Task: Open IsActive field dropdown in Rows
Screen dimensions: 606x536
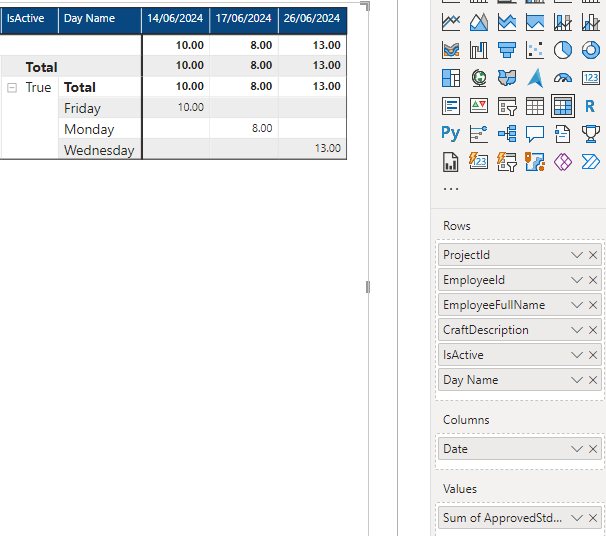Action: [x=577, y=355]
